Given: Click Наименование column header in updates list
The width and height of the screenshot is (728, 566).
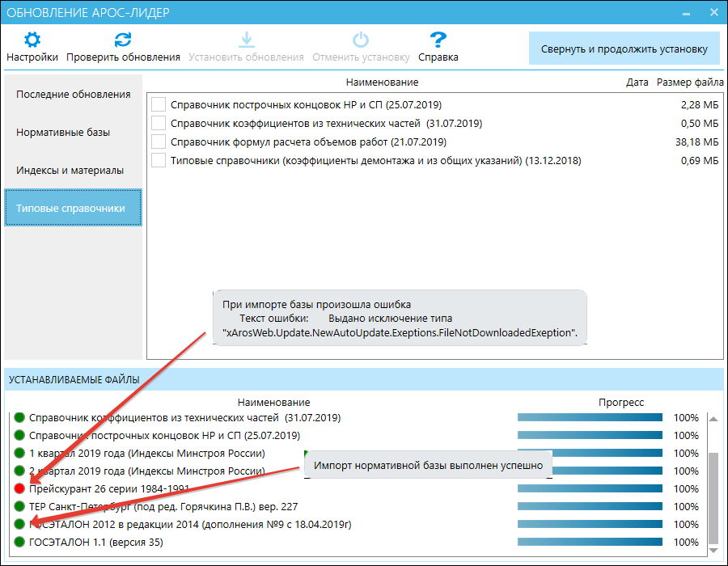Looking at the screenshot, I should point(382,82).
